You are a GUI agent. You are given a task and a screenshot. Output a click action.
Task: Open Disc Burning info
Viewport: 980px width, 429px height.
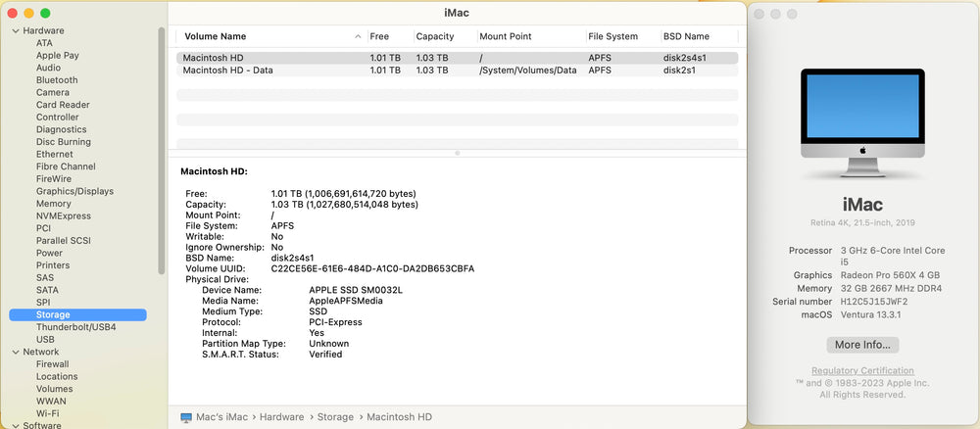coord(63,142)
